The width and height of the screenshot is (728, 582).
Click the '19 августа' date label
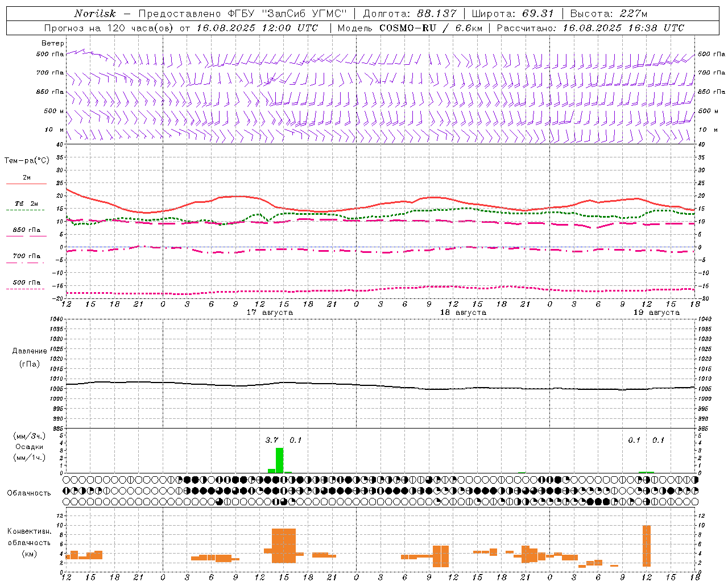coord(656,313)
